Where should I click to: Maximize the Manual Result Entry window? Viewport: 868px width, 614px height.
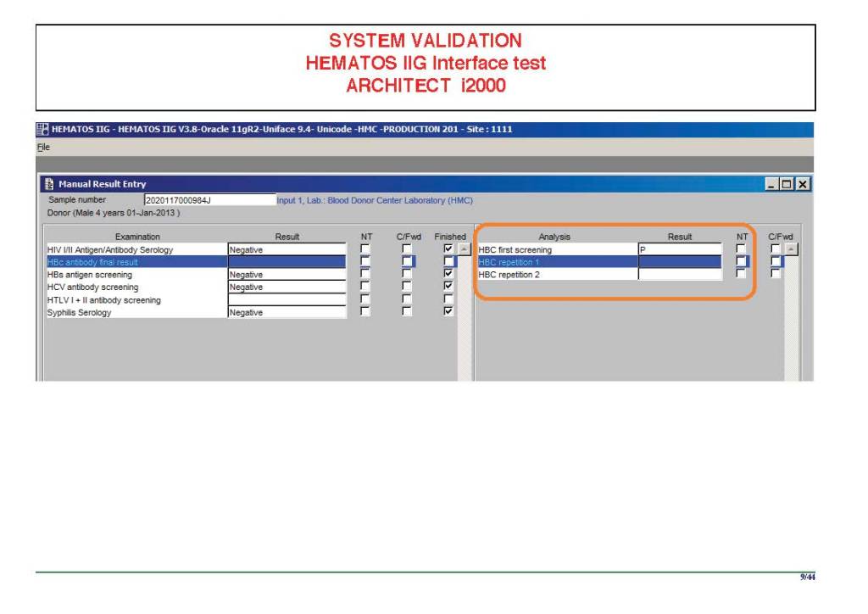click(x=787, y=184)
